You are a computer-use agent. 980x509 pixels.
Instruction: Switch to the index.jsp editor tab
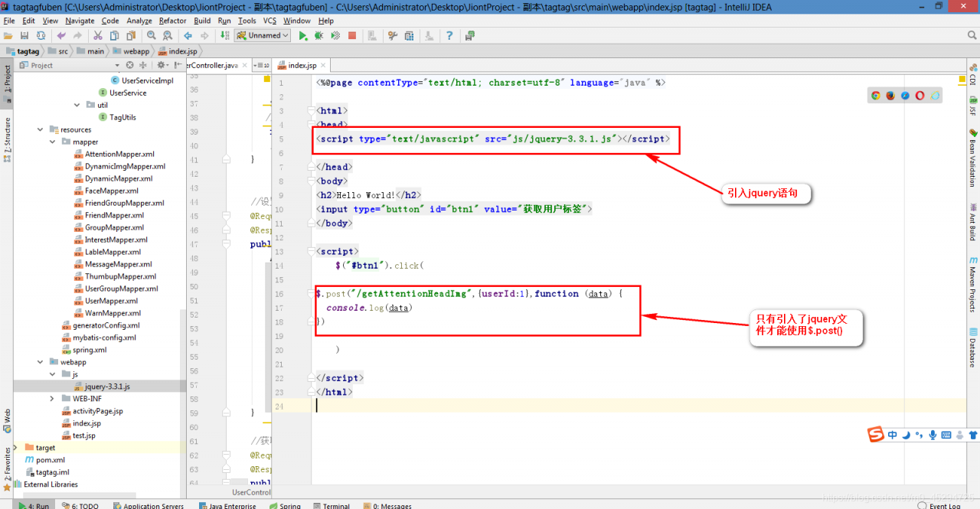(302, 66)
